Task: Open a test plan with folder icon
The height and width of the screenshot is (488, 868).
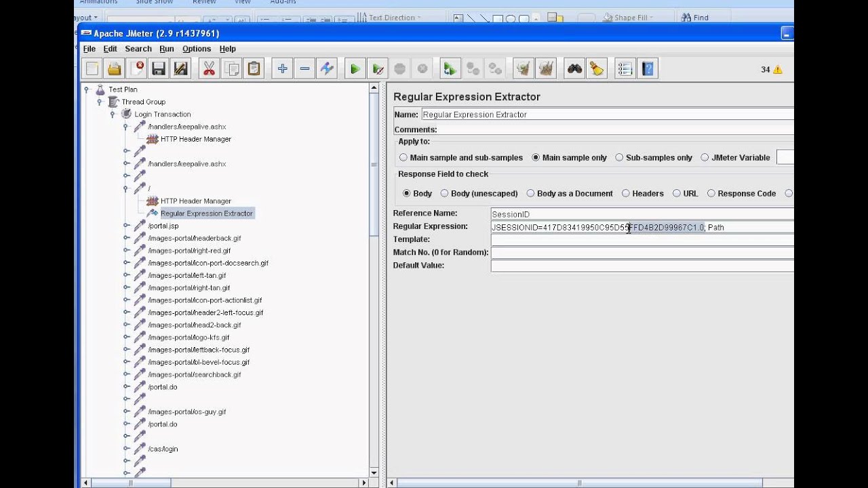Action: tap(114, 68)
